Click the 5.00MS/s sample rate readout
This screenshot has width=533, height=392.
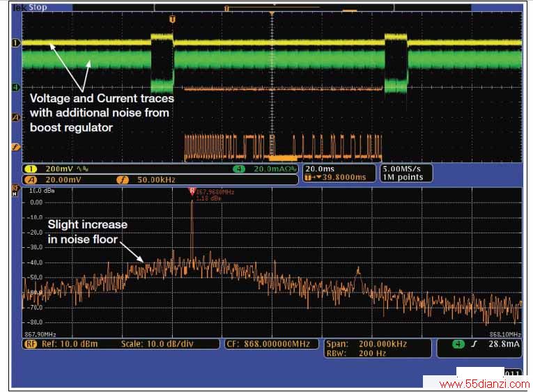(x=402, y=168)
